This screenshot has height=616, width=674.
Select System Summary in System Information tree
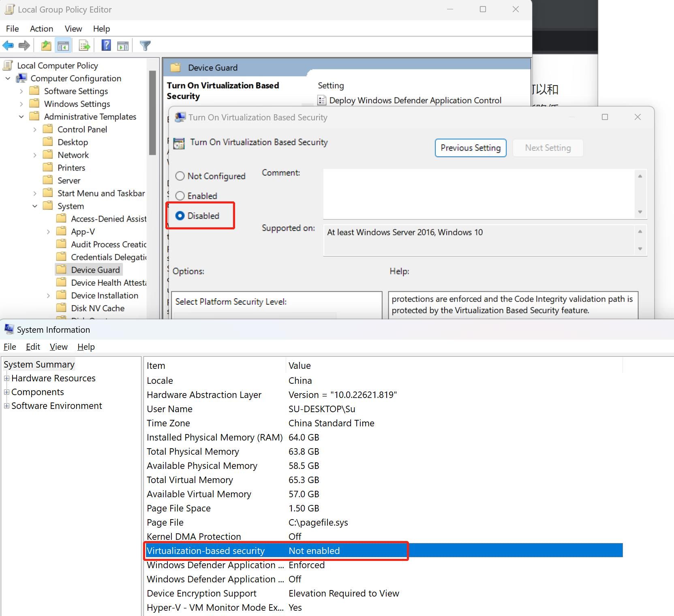tap(39, 364)
